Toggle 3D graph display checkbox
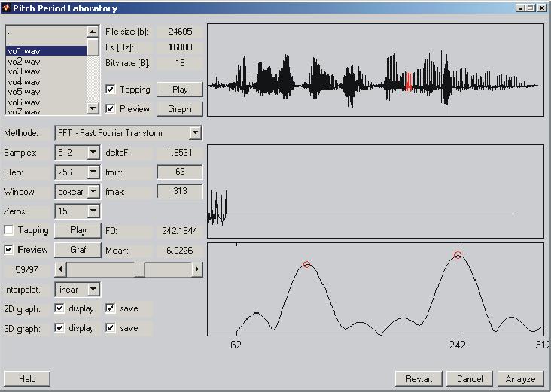Screen dimensions: 551x392 (x=59, y=328)
